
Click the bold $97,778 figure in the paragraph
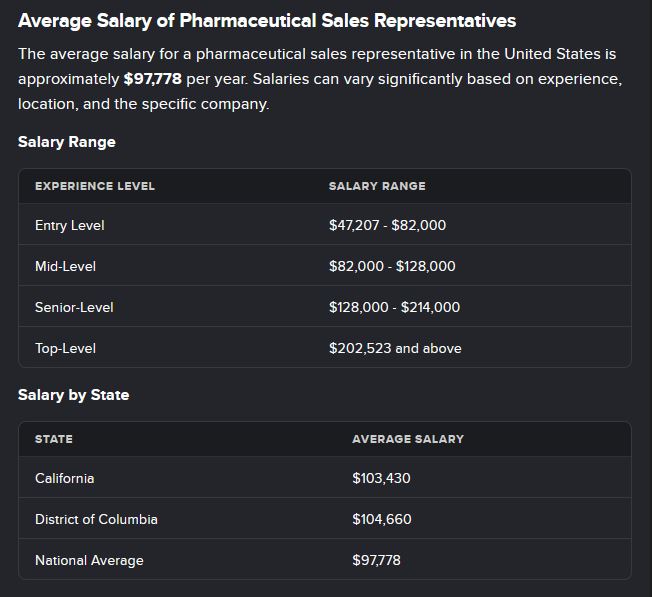tap(152, 78)
